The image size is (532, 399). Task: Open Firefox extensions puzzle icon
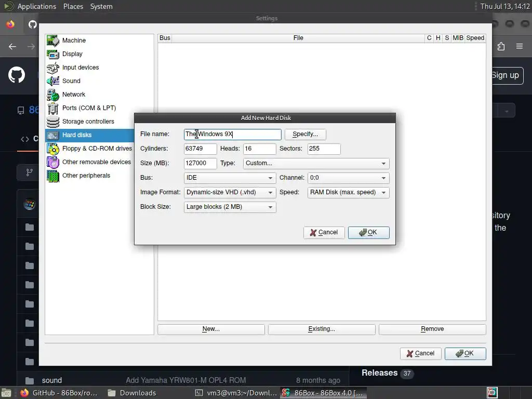tap(501, 46)
